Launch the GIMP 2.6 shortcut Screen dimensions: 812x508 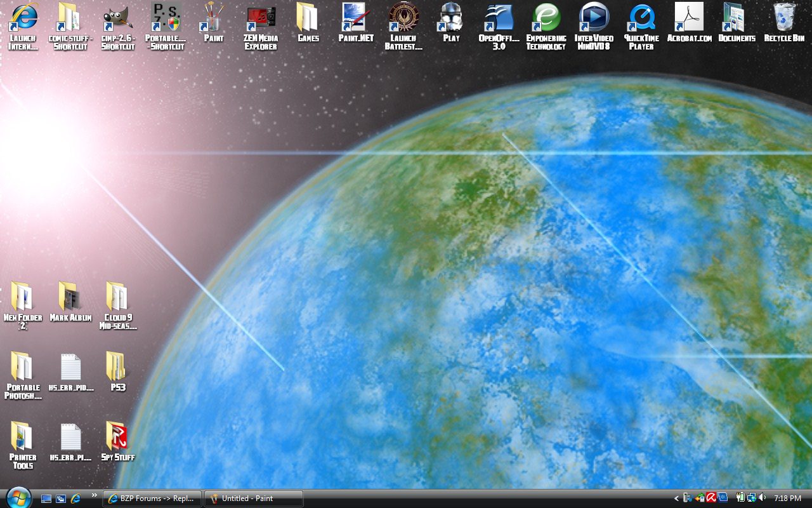[x=117, y=19]
